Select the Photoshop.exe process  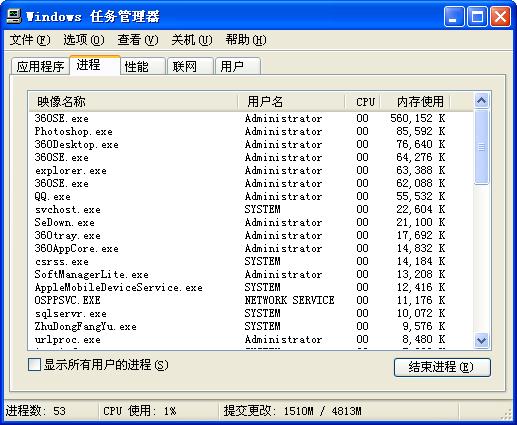click(x=251, y=131)
